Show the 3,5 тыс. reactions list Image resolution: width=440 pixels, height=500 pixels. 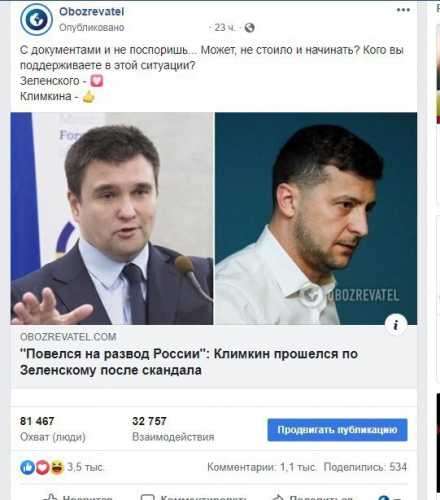pos(86,467)
